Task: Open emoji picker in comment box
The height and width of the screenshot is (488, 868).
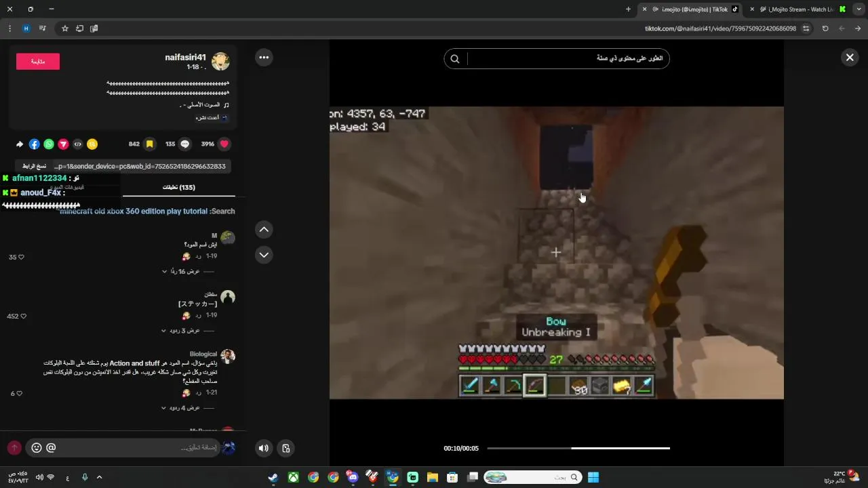Action: (37, 447)
